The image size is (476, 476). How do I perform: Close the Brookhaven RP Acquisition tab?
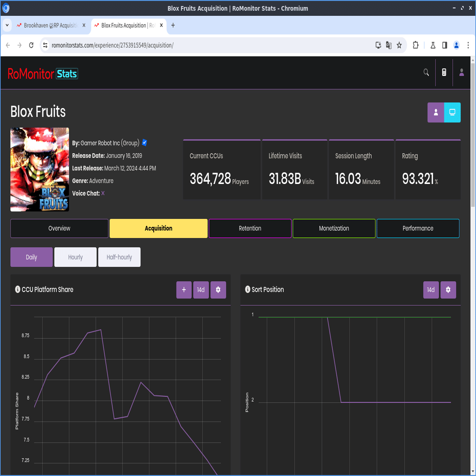tap(84, 25)
